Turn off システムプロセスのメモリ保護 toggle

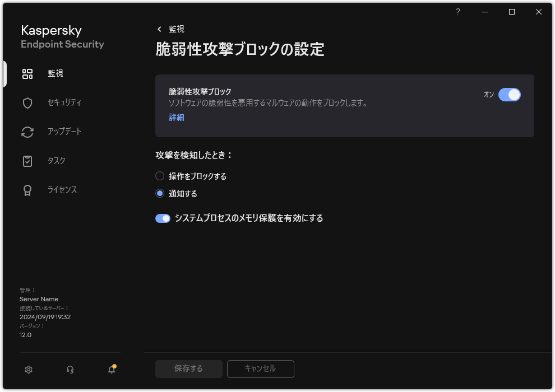click(163, 218)
